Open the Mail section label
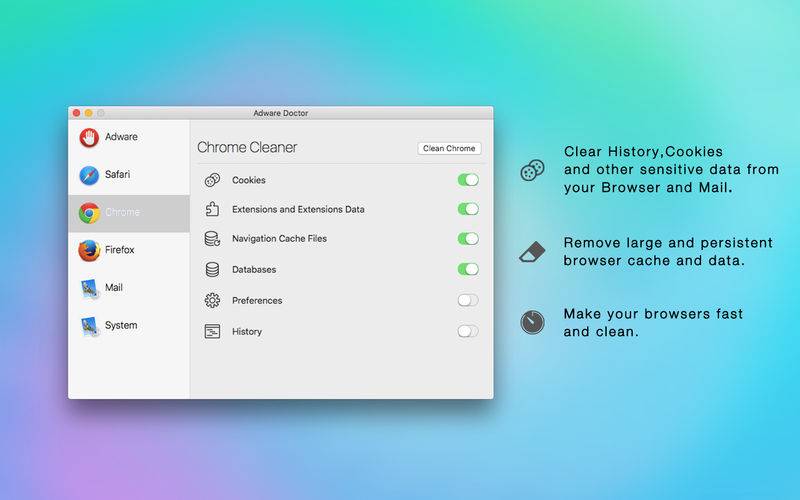Viewport: 800px width, 500px height. coord(114,288)
